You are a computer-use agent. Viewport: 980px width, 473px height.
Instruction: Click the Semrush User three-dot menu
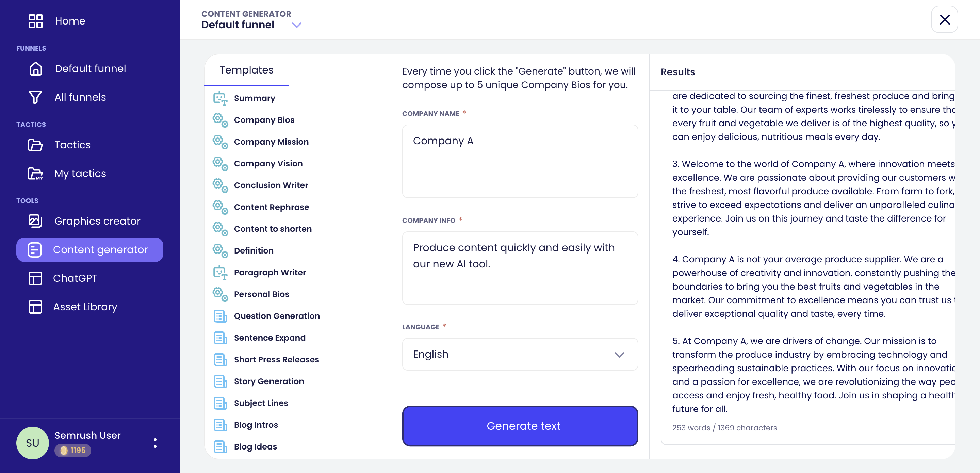[x=155, y=443]
